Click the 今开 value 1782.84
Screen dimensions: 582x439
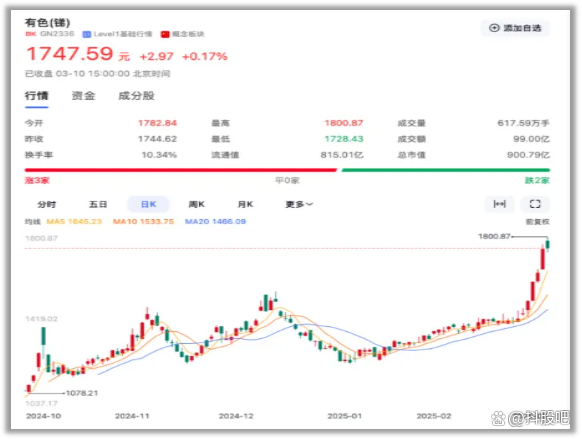point(157,123)
